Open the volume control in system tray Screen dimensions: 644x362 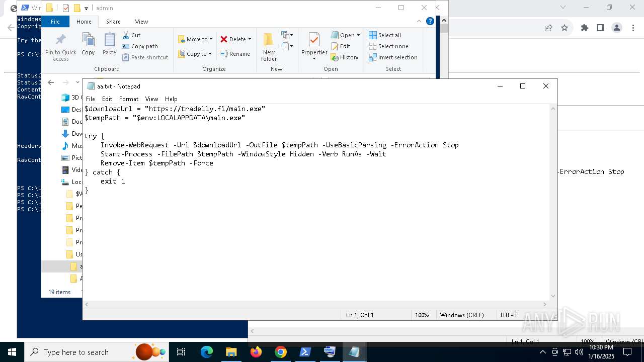[579, 352]
